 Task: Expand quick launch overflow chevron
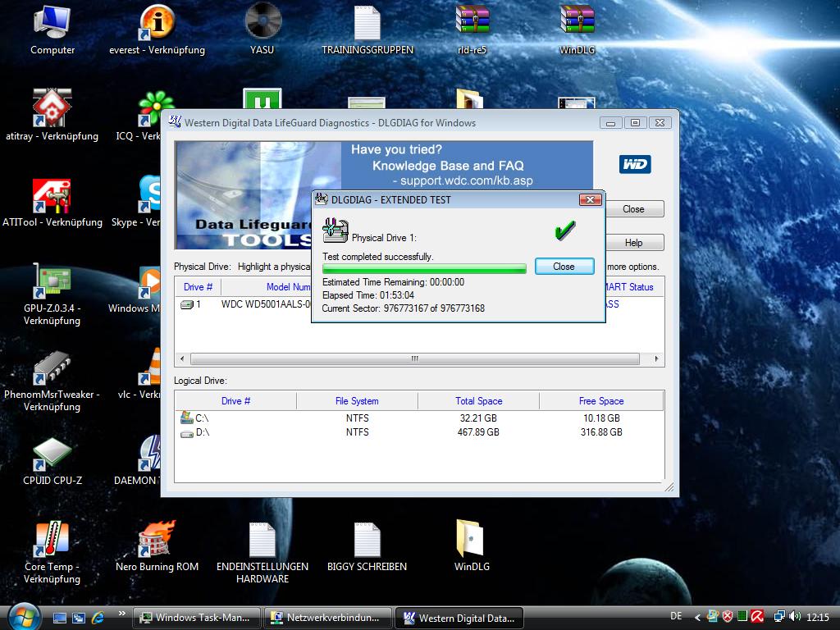pos(121,614)
